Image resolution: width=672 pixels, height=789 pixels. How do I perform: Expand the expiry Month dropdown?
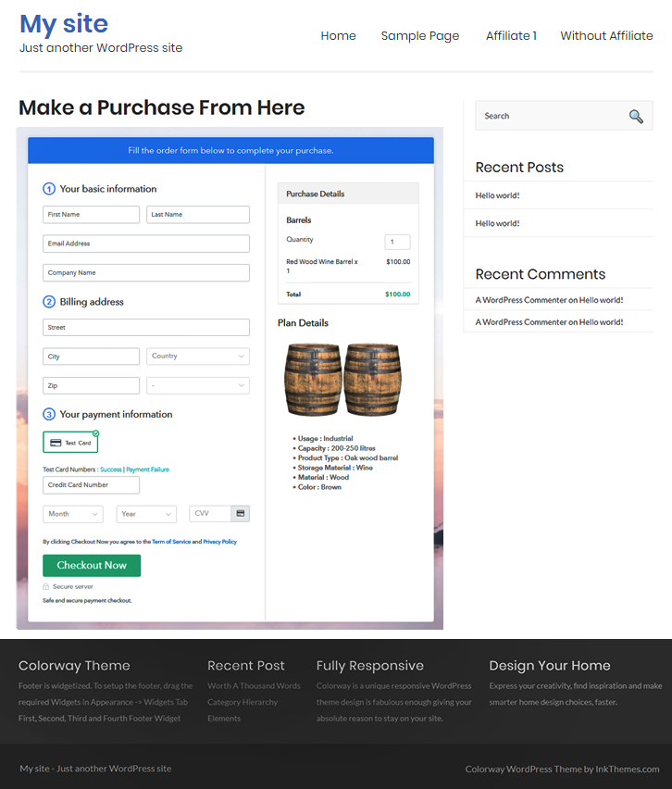pyautogui.click(x=72, y=514)
